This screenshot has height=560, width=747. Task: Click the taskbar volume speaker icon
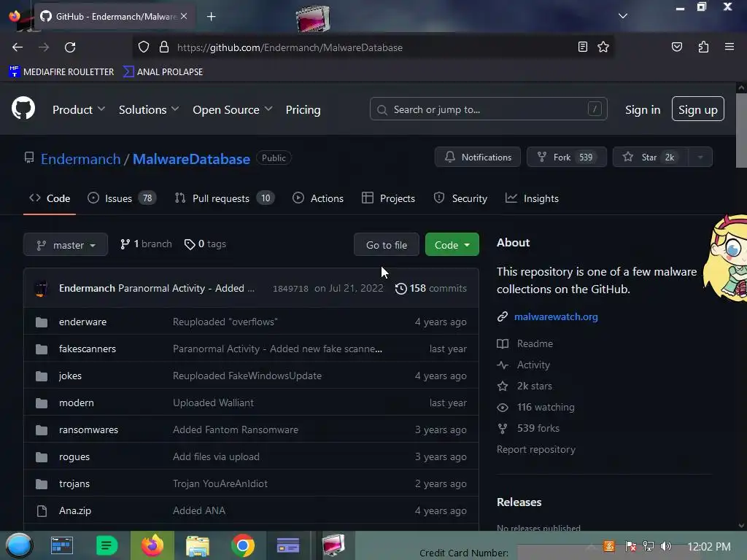click(666, 546)
